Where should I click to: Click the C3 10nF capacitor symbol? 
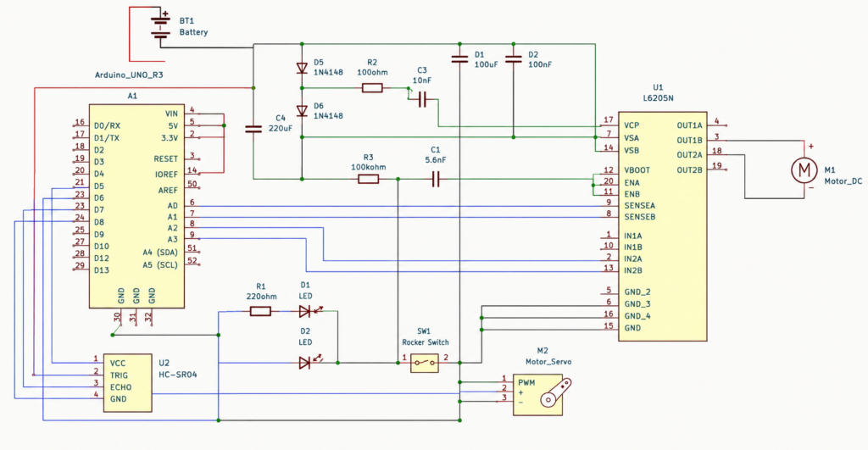422,100
